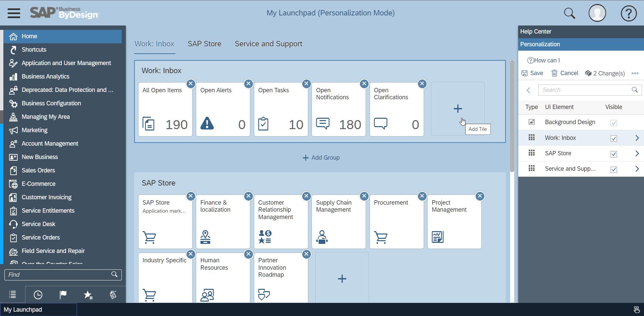Click the bottom-right status bar icon

tap(636, 310)
